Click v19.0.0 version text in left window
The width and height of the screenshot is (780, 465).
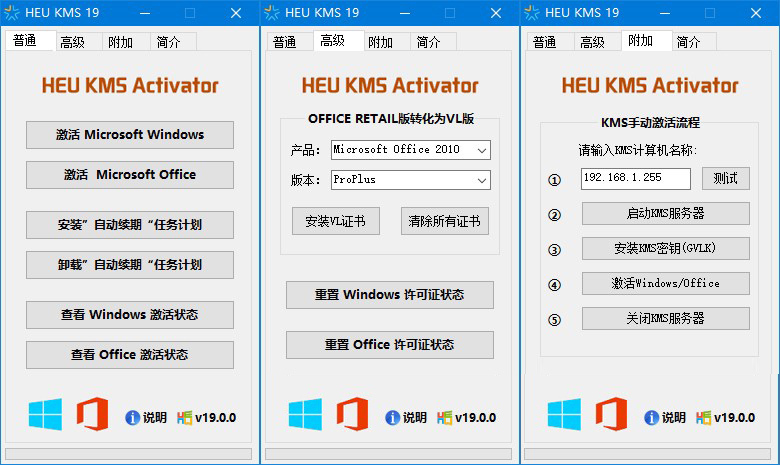(x=215, y=418)
